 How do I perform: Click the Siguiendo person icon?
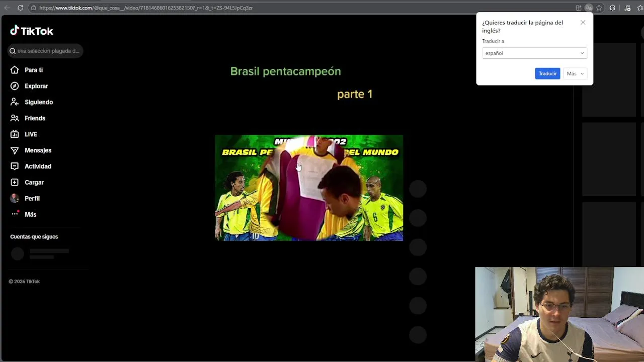click(15, 102)
